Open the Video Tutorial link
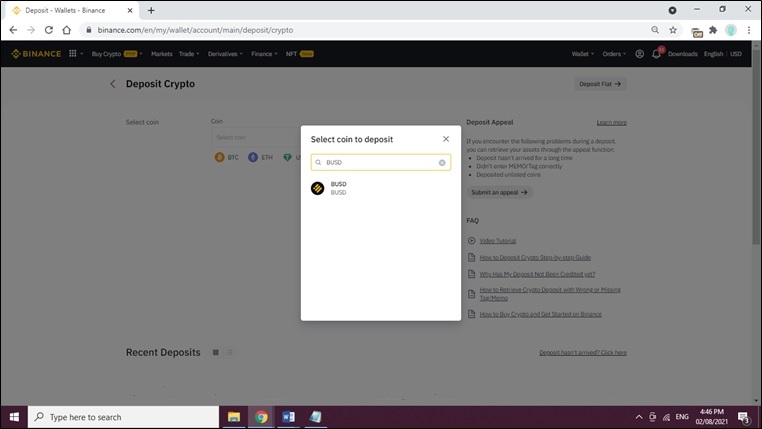762x429 pixels. pos(498,240)
